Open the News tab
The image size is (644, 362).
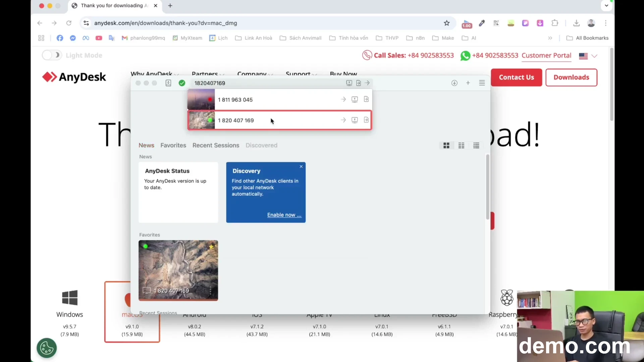147,145
